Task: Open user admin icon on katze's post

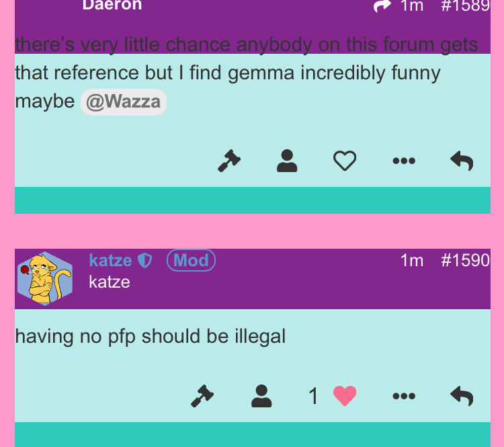Action: [261, 396]
